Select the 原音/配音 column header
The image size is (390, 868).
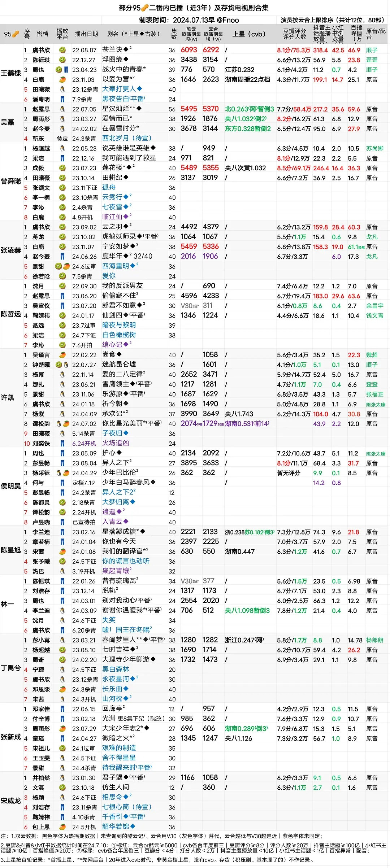click(376, 34)
